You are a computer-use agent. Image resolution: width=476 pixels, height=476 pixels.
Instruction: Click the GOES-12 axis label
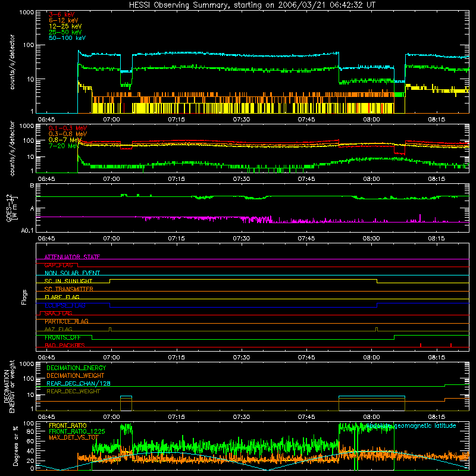[x=12, y=208]
